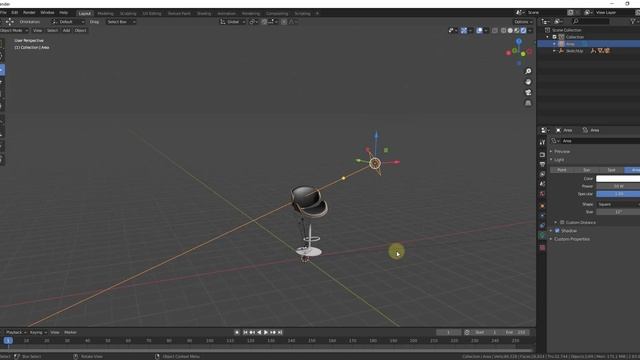
Task: Open the Select Box drag dropdown
Action: tap(121, 22)
